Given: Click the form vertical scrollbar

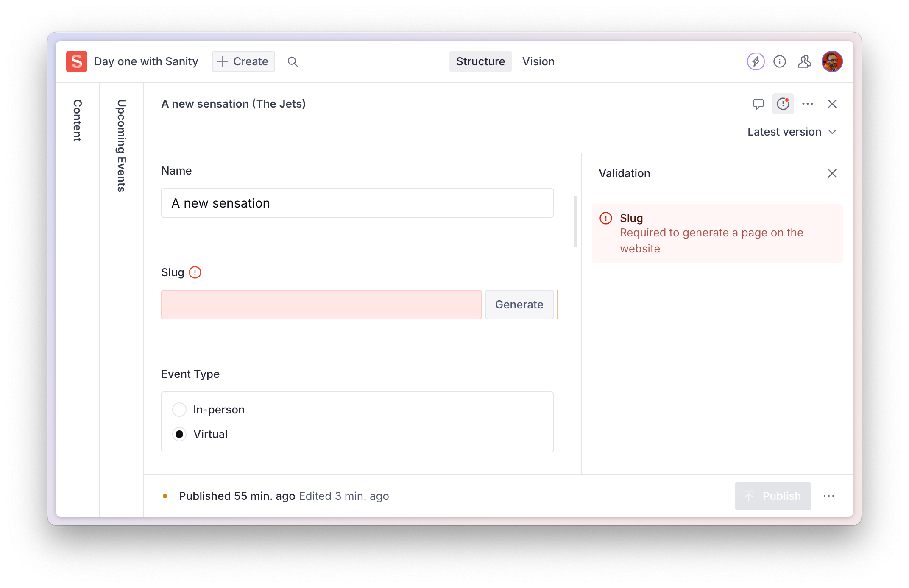Looking at the screenshot, I should [575, 222].
